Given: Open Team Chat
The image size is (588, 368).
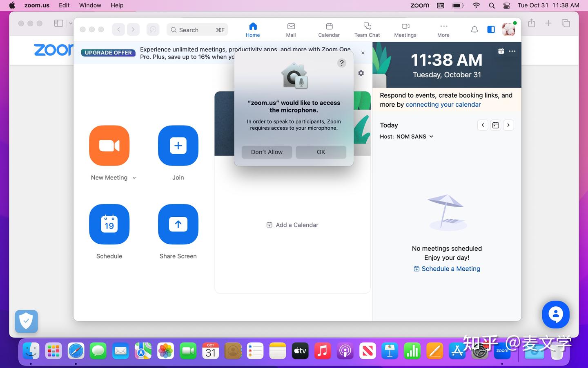Looking at the screenshot, I should [367, 29].
